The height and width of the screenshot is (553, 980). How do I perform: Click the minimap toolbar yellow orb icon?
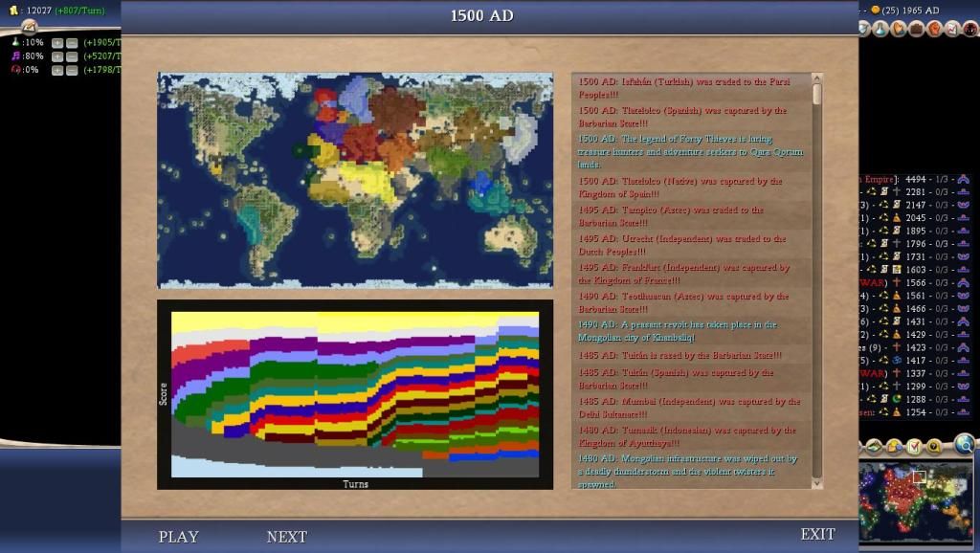934,446
